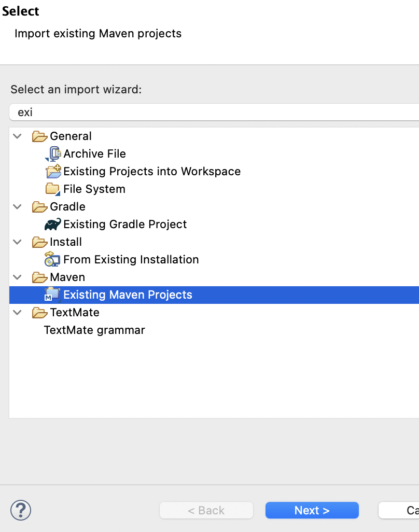Click the Install label

click(x=66, y=242)
